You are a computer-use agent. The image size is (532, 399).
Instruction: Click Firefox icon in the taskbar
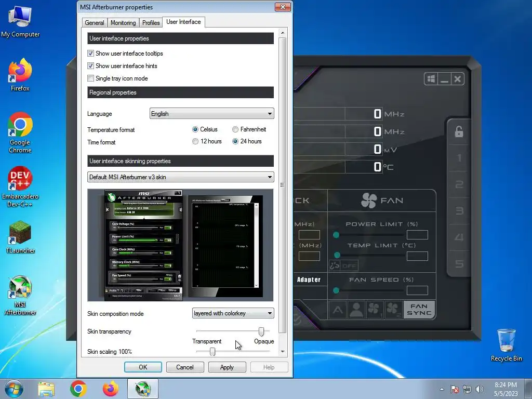[110, 389]
